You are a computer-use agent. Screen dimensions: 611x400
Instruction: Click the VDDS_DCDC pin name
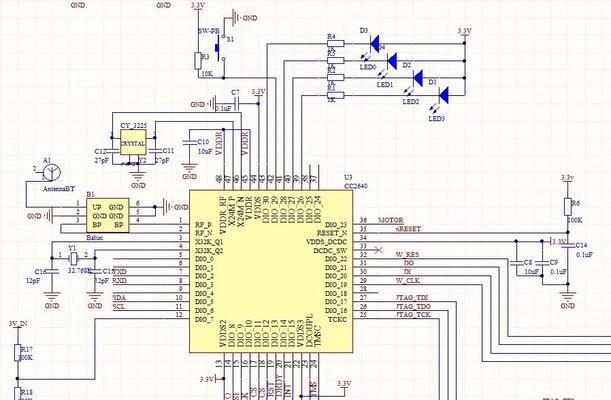326,242
